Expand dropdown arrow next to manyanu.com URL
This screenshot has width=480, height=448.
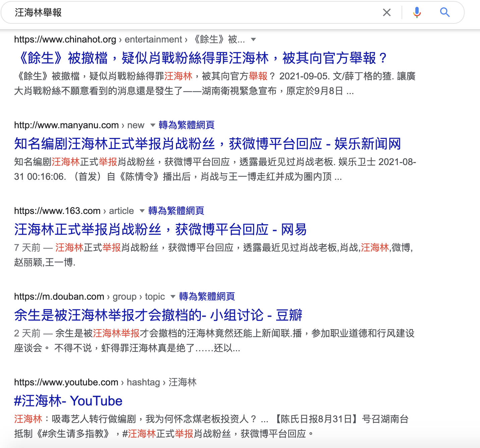[153, 125]
